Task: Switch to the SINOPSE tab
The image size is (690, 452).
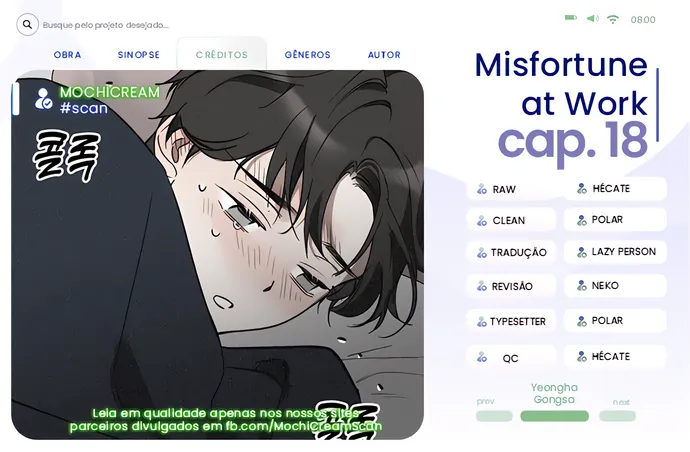Action: coord(139,55)
